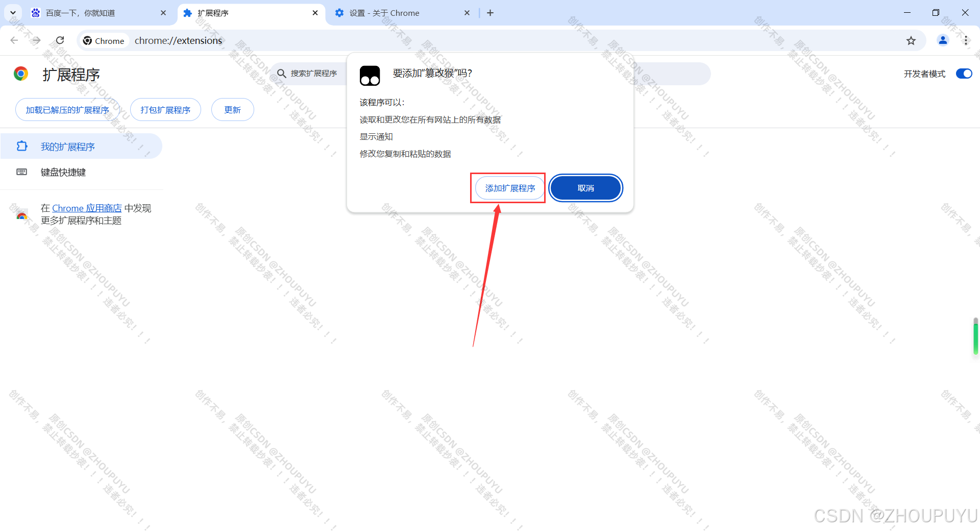Viewport: 980px width, 532px height.
Task: Click the text 修改您复制和粘贴的数据
Action: (405, 154)
